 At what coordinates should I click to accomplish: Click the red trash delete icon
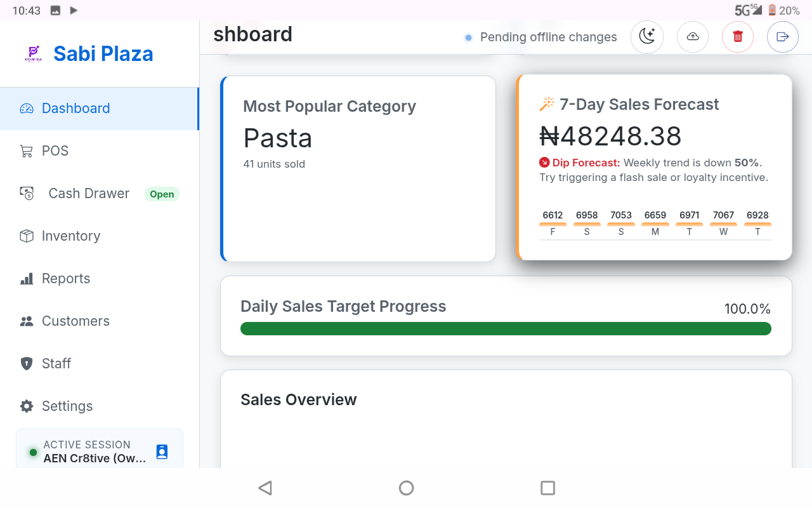(738, 37)
